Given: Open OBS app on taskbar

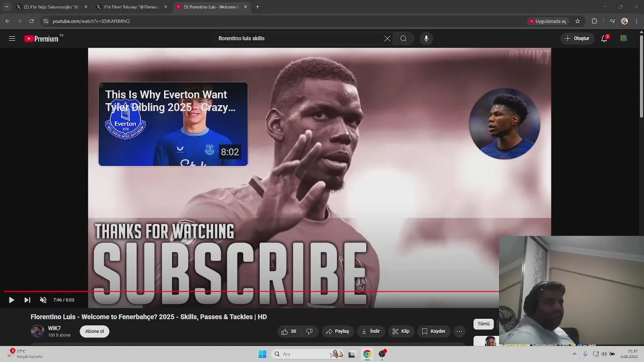Looking at the screenshot, I should (382, 354).
